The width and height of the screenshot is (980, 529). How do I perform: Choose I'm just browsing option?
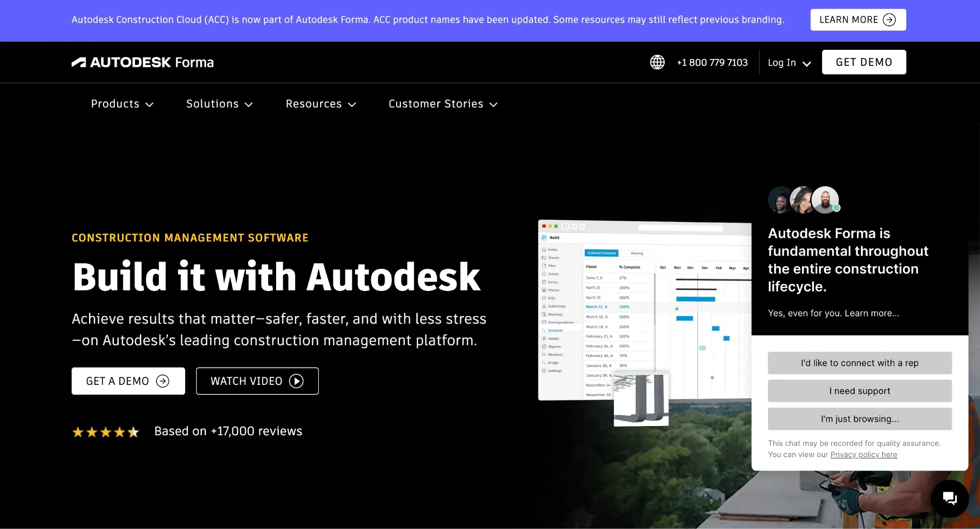pyautogui.click(x=859, y=419)
